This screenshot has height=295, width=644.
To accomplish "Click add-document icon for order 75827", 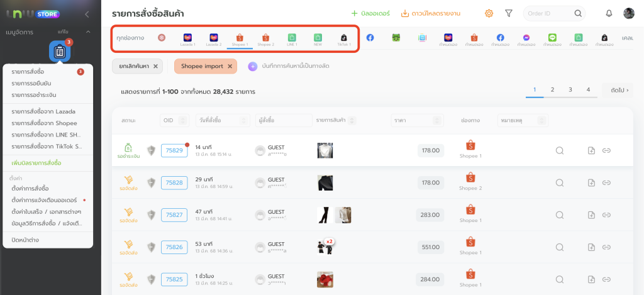I will (591, 214).
